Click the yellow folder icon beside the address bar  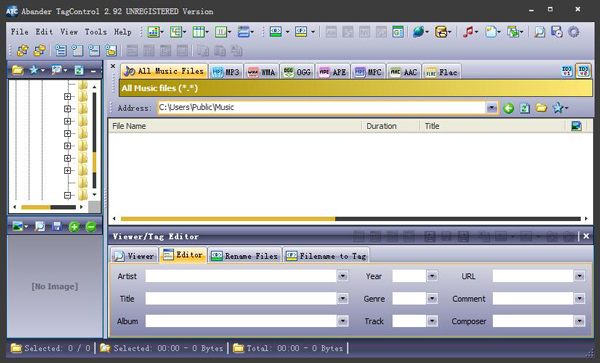[x=541, y=108]
